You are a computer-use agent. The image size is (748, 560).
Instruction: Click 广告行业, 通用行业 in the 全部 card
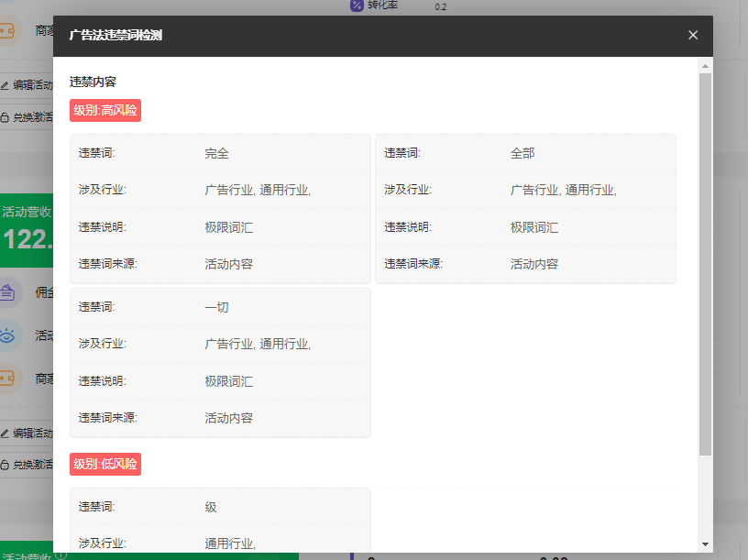[x=564, y=191]
